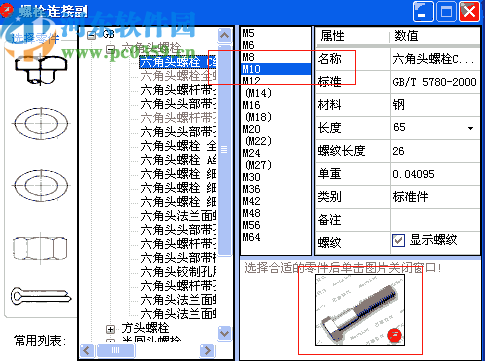The width and height of the screenshot is (486, 361).
Task: Click the 材料 property label
Action: pos(330,105)
